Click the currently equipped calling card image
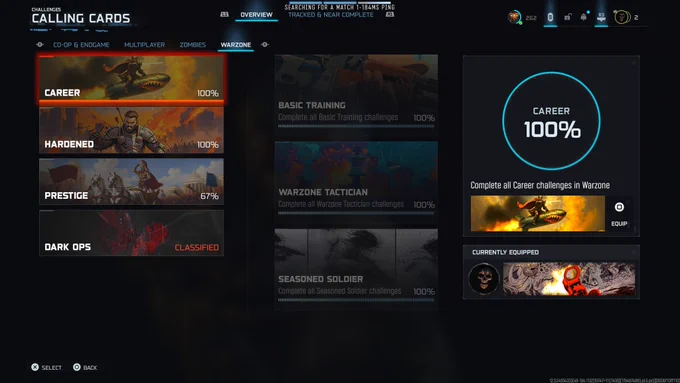 pyautogui.click(x=569, y=278)
